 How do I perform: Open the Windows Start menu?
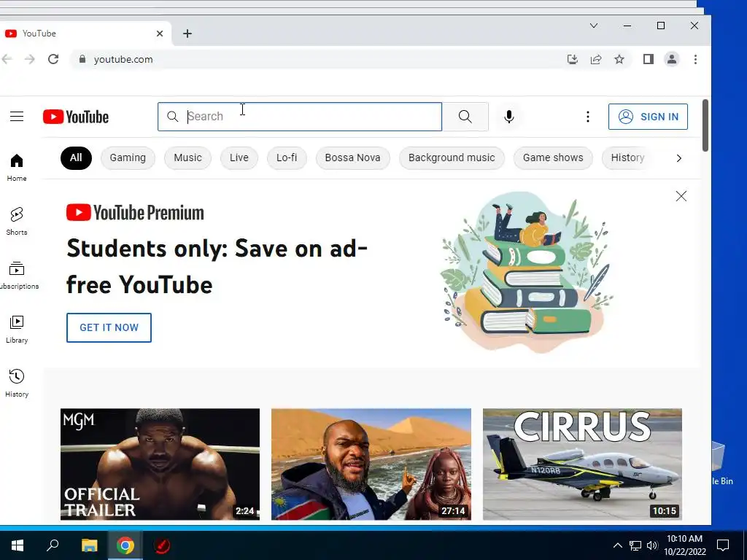[18, 545]
